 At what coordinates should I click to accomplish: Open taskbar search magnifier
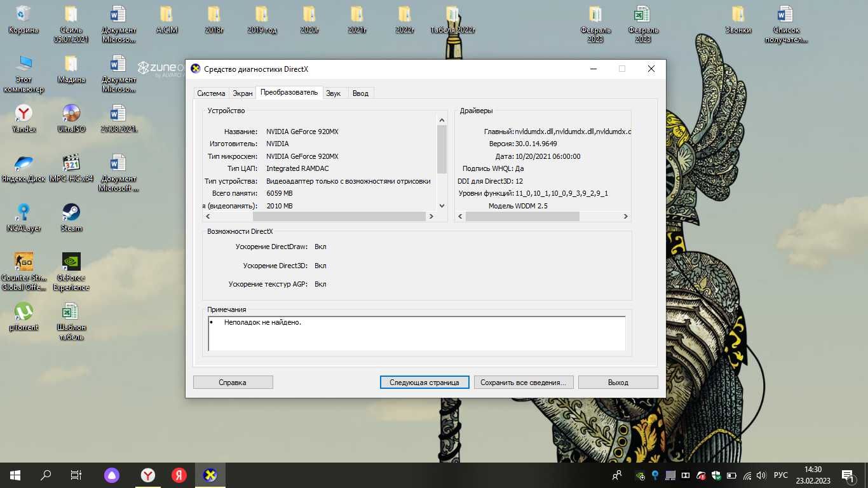[x=46, y=475]
